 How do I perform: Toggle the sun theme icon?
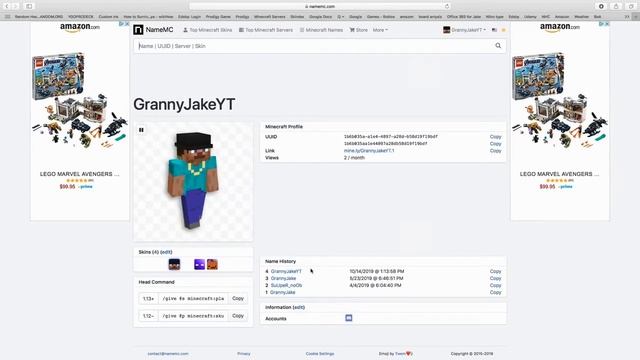tap(503, 30)
